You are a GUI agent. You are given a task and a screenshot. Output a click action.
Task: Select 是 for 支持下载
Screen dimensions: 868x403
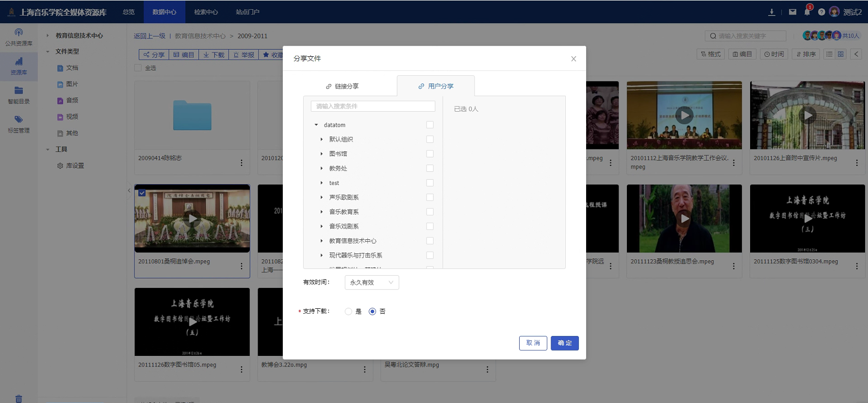(x=348, y=312)
